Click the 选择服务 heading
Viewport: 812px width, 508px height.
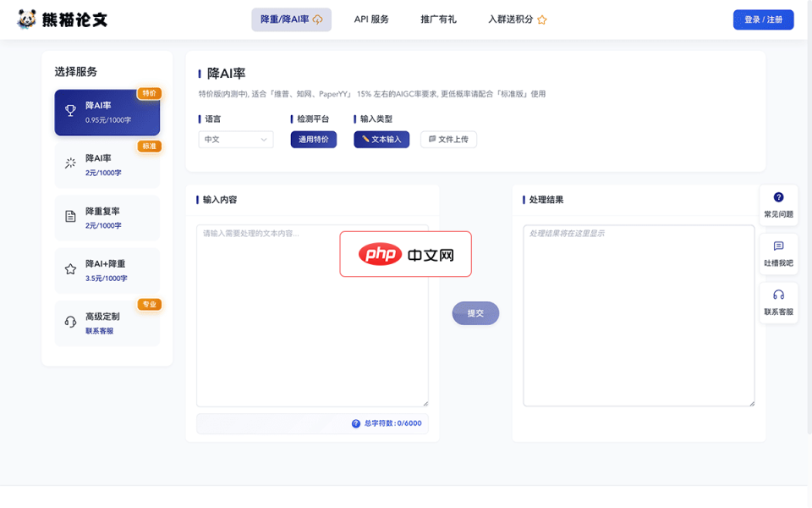coord(75,71)
